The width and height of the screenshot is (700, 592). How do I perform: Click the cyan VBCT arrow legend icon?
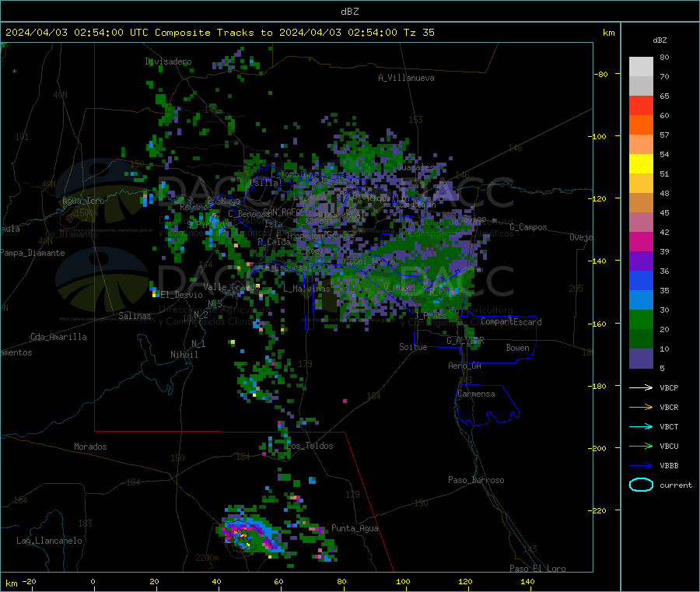[641, 427]
